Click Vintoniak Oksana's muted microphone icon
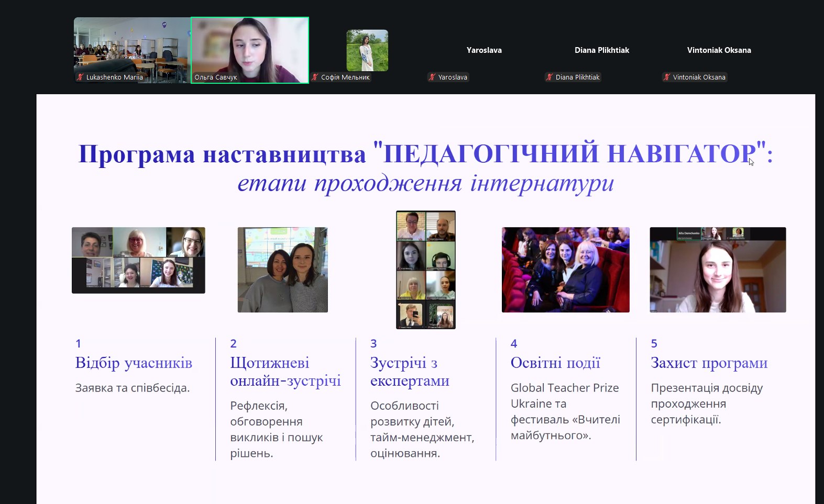 click(667, 77)
